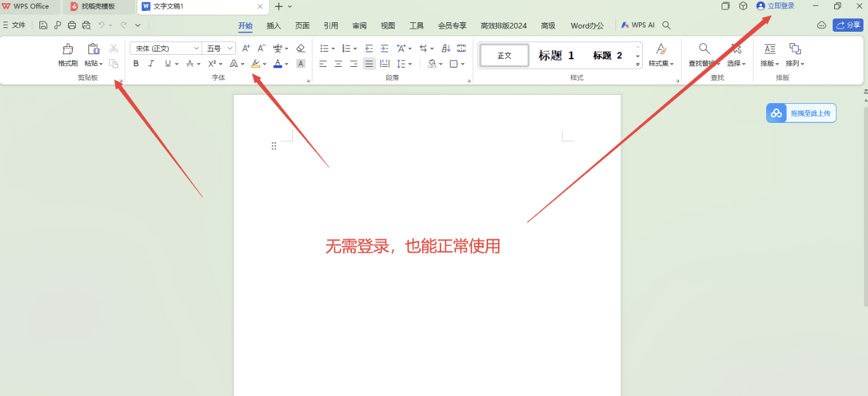The width and height of the screenshot is (868, 396).
Task: Click the WPS AI button
Action: point(638,25)
